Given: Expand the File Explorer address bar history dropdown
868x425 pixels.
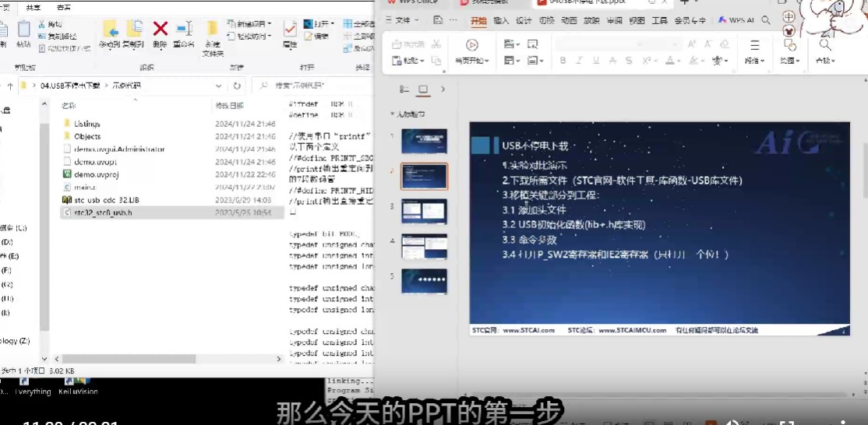Looking at the screenshot, I should click(x=218, y=86).
